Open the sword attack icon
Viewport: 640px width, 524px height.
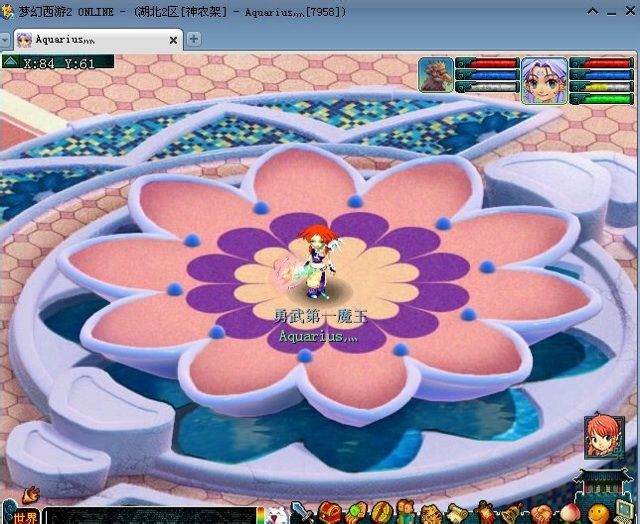point(301,513)
